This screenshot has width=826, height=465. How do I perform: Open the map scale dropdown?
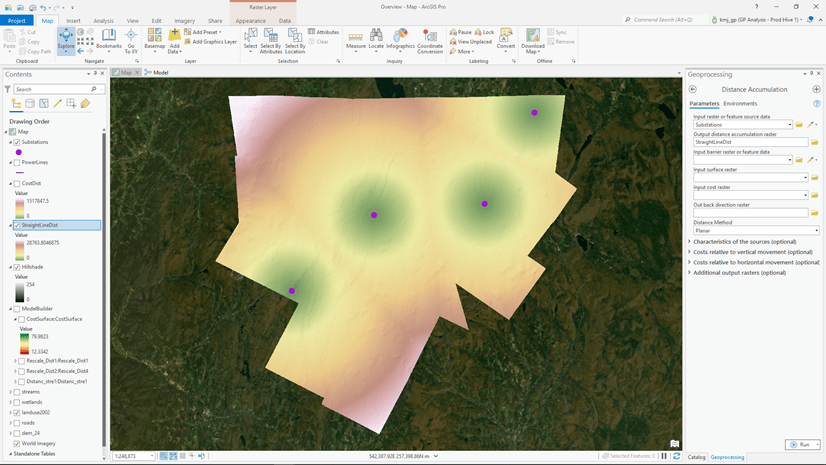click(x=152, y=456)
